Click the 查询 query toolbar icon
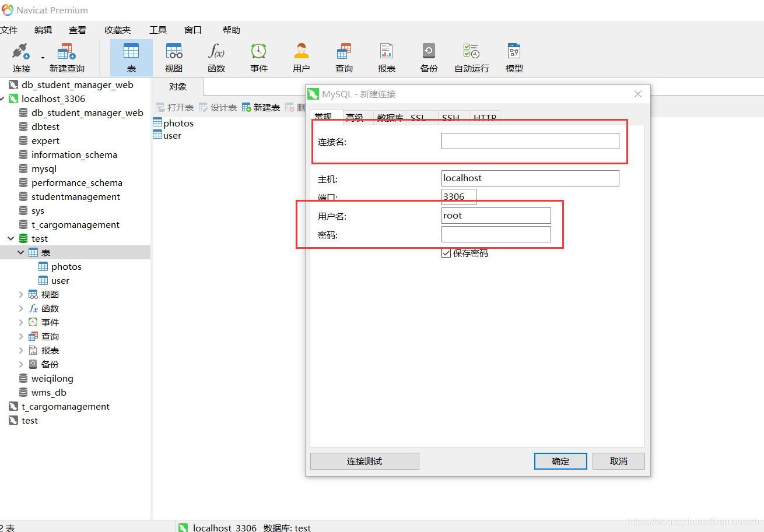764x532 pixels. 344,57
